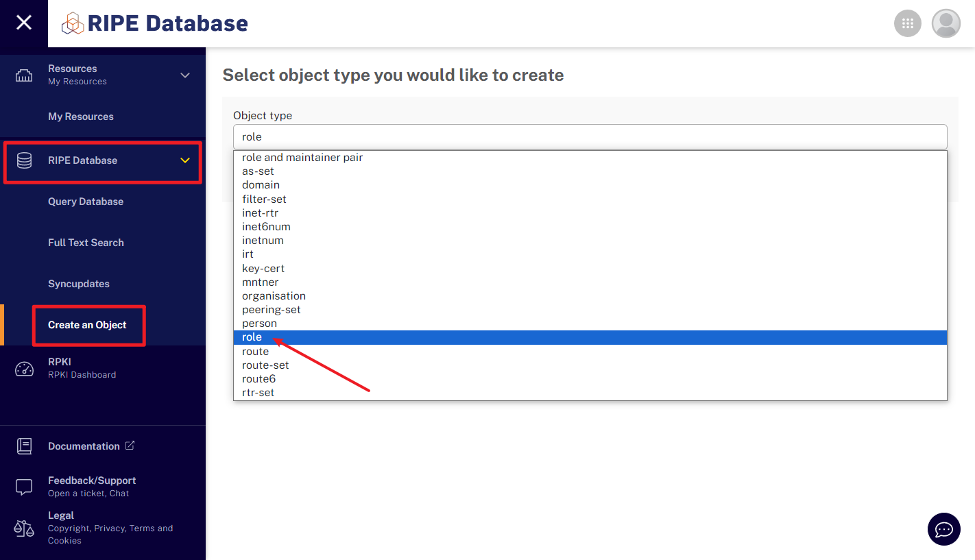Open the RPKI Dashboard menu entry

tap(82, 368)
